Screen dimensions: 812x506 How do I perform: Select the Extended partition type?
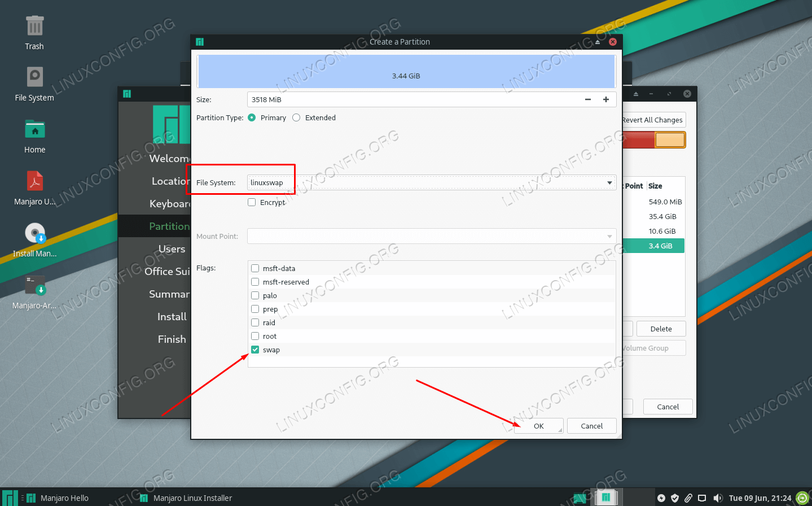point(296,117)
